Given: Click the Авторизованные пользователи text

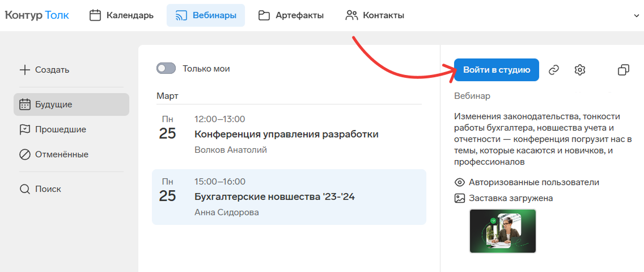Looking at the screenshot, I should (534, 182).
